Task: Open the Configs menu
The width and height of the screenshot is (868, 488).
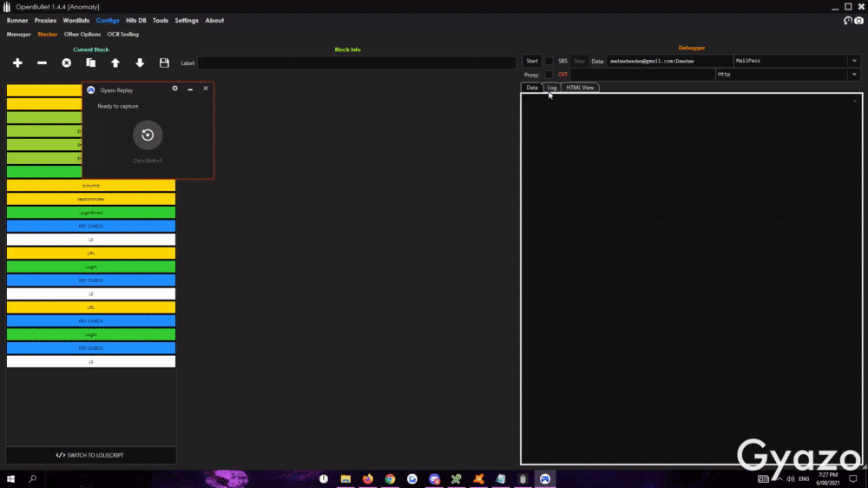Action: click(108, 21)
